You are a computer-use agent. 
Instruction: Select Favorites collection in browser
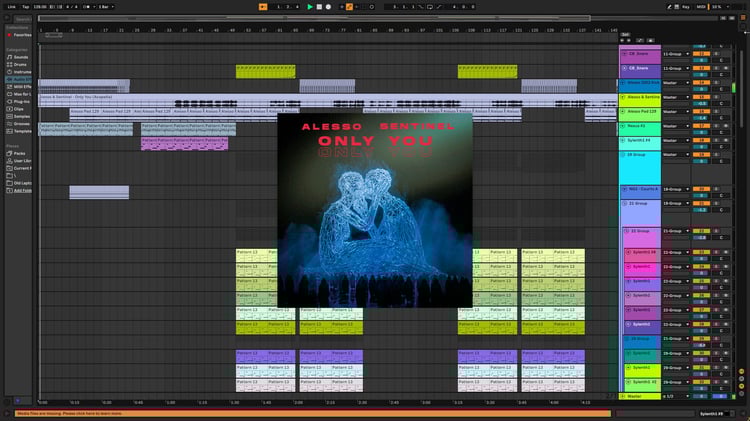coord(19,35)
